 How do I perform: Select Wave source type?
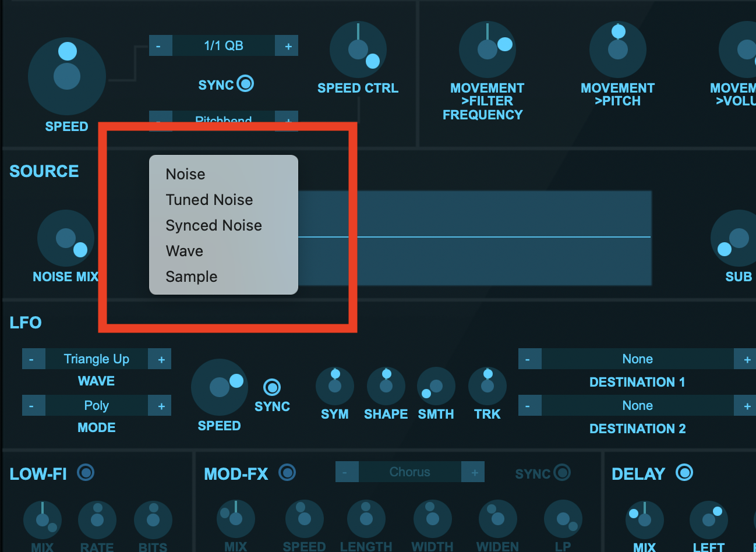(184, 251)
